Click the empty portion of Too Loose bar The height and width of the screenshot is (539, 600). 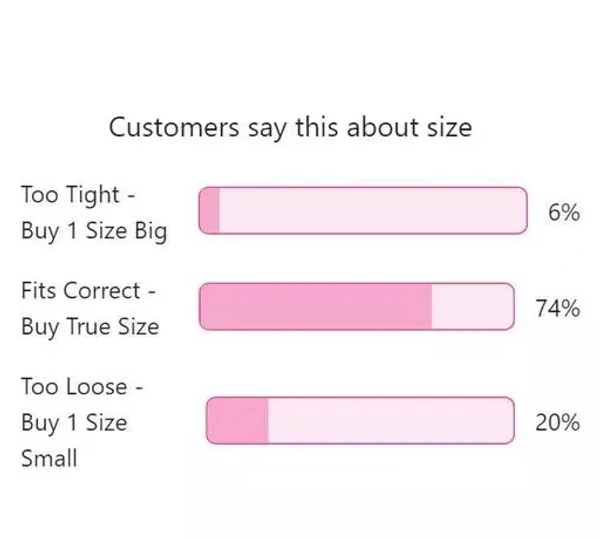[x=390, y=421]
